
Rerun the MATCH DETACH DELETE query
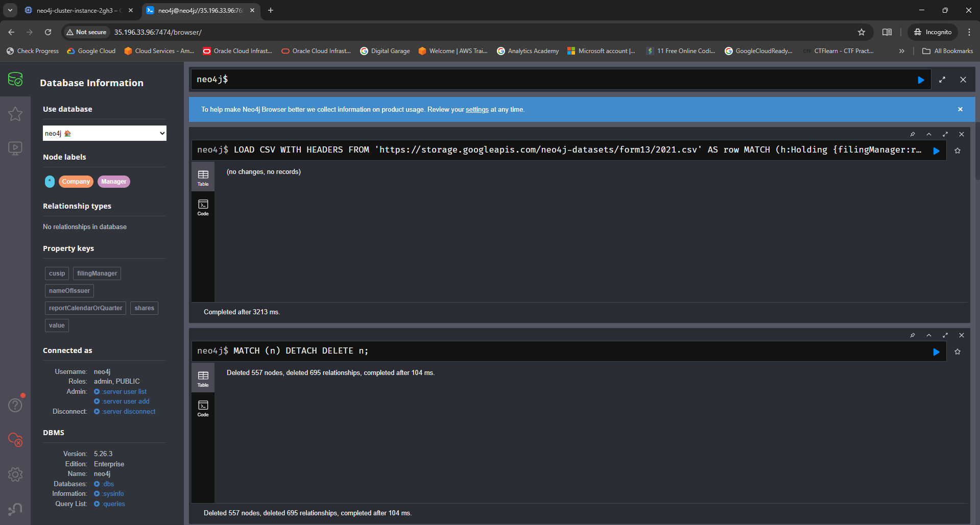pyautogui.click(x=936, y=352)
